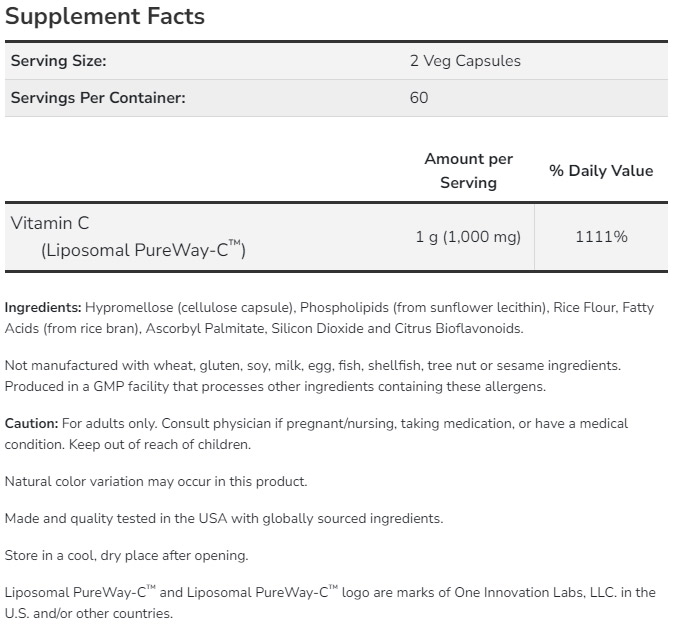This screenshot has height=628, width=673.
Task: Click the Made and quality tested in USA line
Action: point(224,518)
